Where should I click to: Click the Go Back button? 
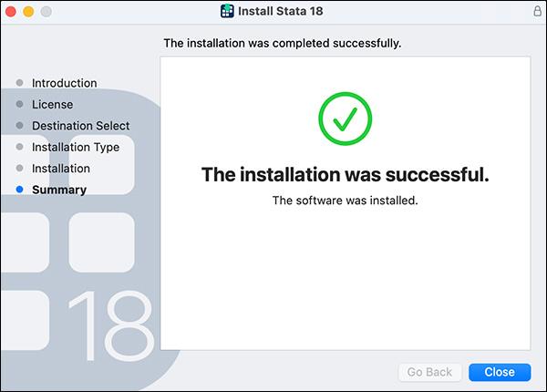click(429, 372)
